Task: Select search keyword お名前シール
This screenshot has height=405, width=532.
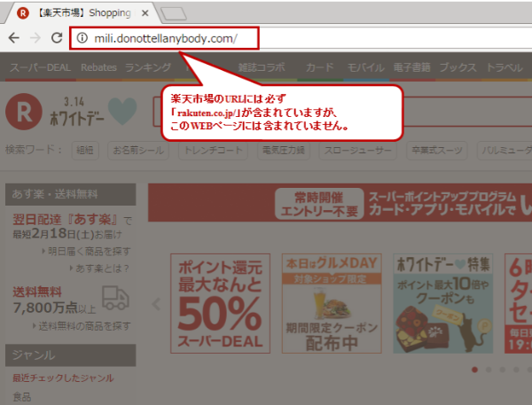Action: pos(138,151)
